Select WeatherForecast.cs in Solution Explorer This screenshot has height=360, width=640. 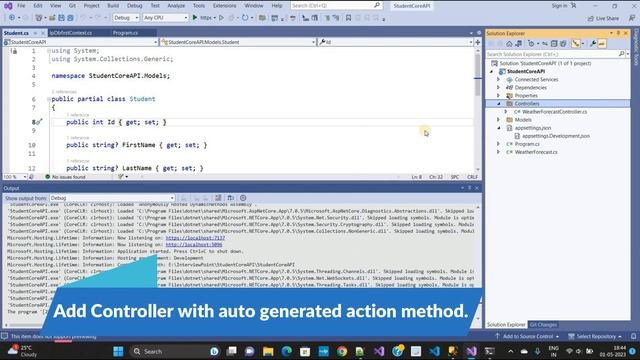tap(536, 152)
